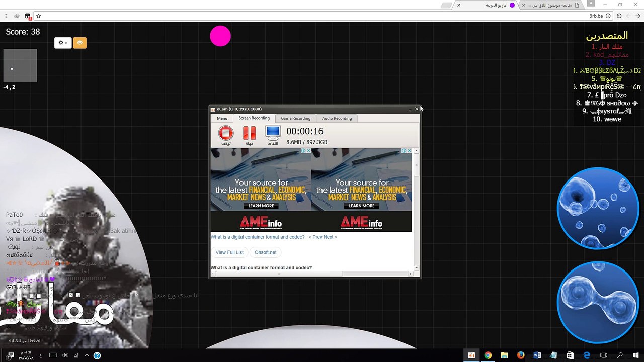Open a new browser tab
The height and width of the screenshot is (362, 644).
pos(446,5)
